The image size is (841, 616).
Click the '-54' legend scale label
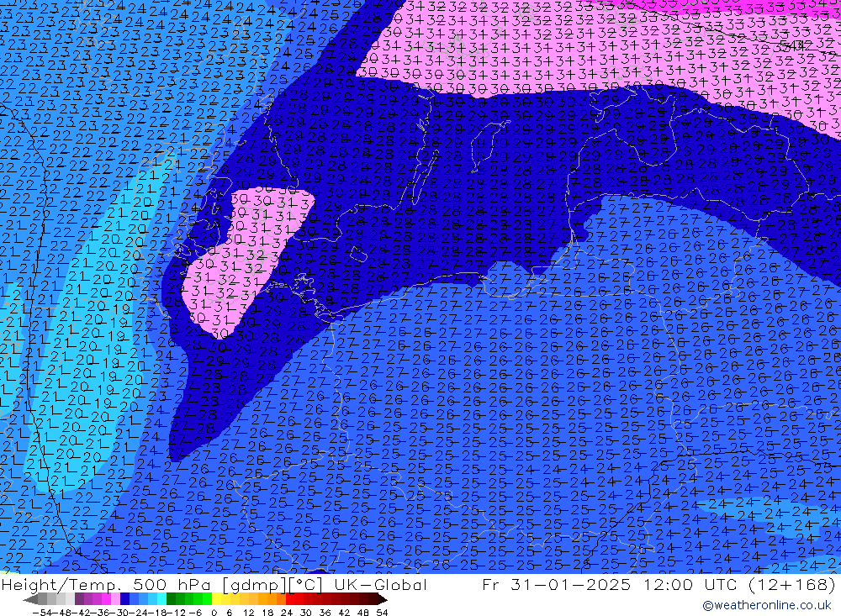(42, 613)
